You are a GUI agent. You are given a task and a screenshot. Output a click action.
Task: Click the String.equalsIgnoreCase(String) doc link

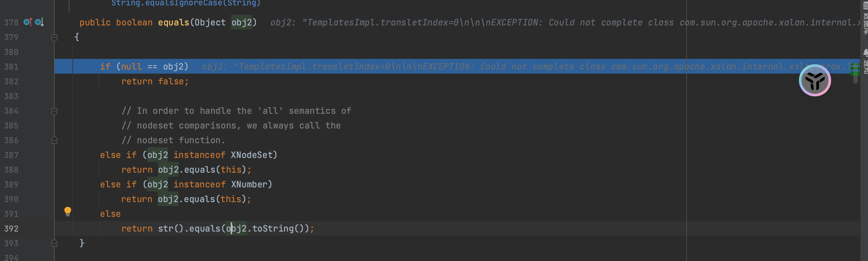pos(186,3)
